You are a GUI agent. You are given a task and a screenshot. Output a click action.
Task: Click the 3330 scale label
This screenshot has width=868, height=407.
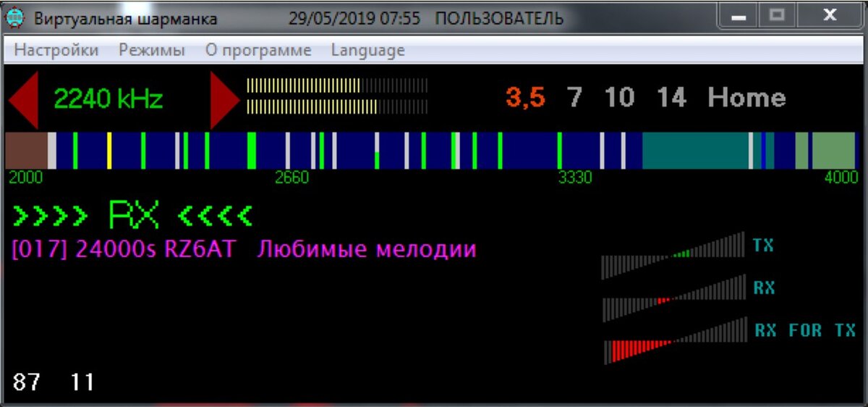point(575,178)
